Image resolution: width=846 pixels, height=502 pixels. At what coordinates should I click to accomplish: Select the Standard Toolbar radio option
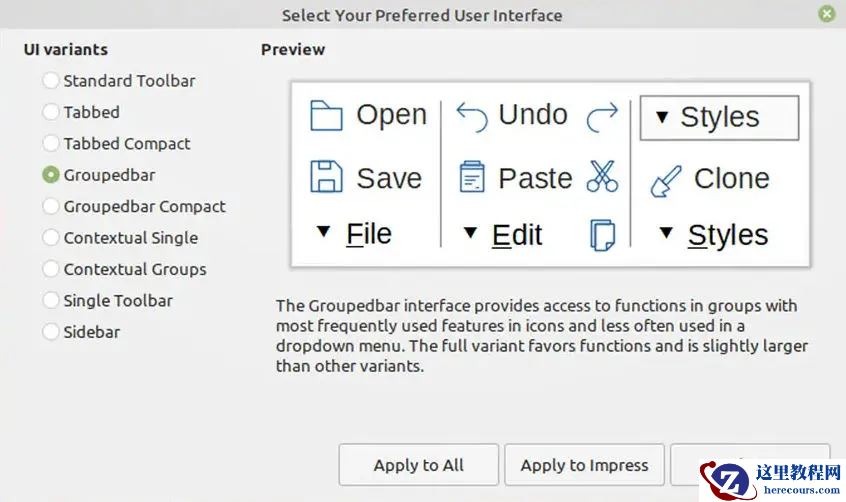(x=51, y=81)
